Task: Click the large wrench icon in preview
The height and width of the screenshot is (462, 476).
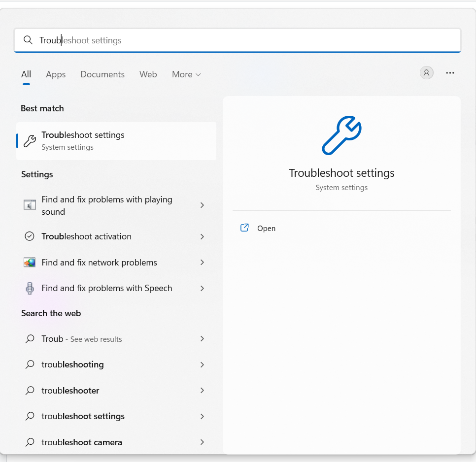Action: point(341,135)
